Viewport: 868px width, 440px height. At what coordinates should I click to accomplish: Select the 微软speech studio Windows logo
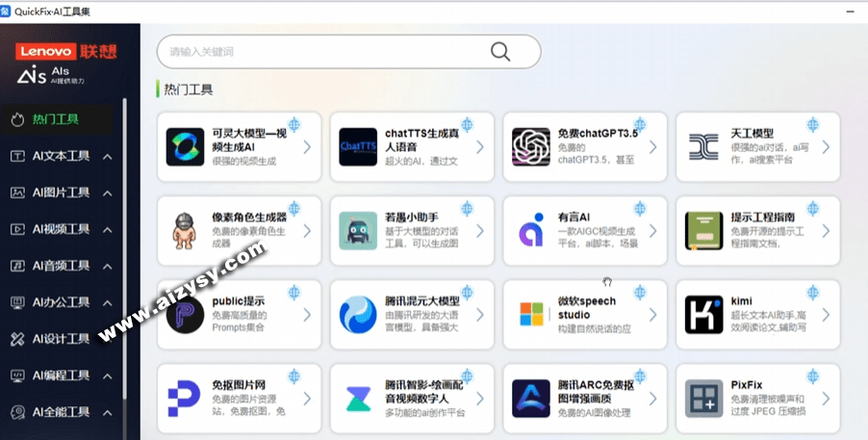point(530,315)
